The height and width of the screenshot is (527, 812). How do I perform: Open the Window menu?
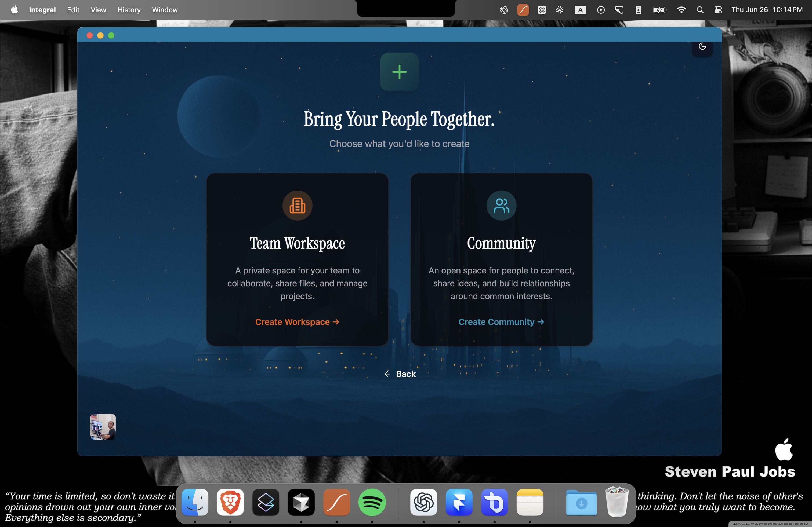tap(165, 10)
